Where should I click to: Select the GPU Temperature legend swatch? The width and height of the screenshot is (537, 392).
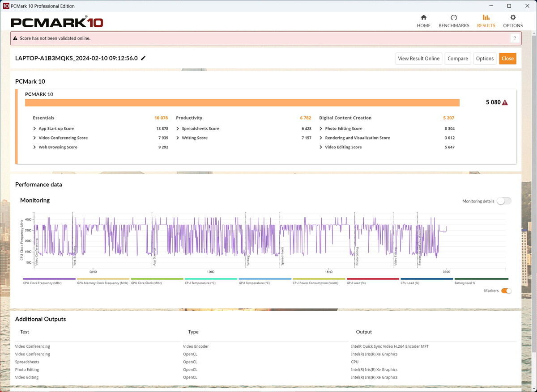tap(265, 279)
